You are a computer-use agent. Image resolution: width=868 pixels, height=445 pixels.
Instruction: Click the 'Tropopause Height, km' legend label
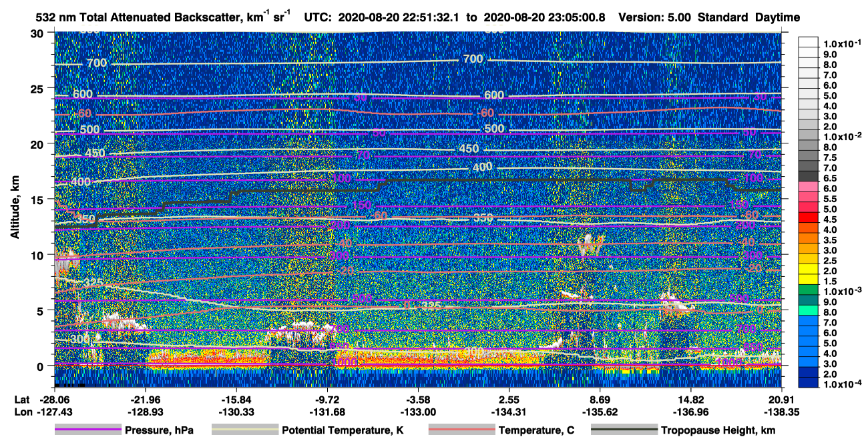coord(718,430)
